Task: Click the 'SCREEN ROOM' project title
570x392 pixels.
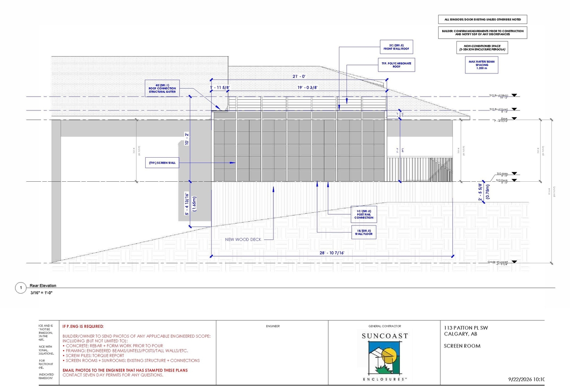Action: click(462, 346)
